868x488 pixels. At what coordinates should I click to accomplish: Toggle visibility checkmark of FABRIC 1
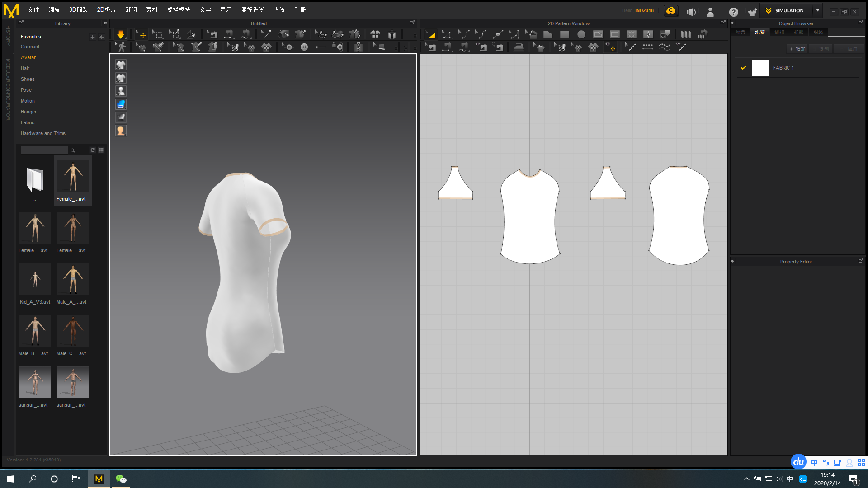(x=743, y=68)
